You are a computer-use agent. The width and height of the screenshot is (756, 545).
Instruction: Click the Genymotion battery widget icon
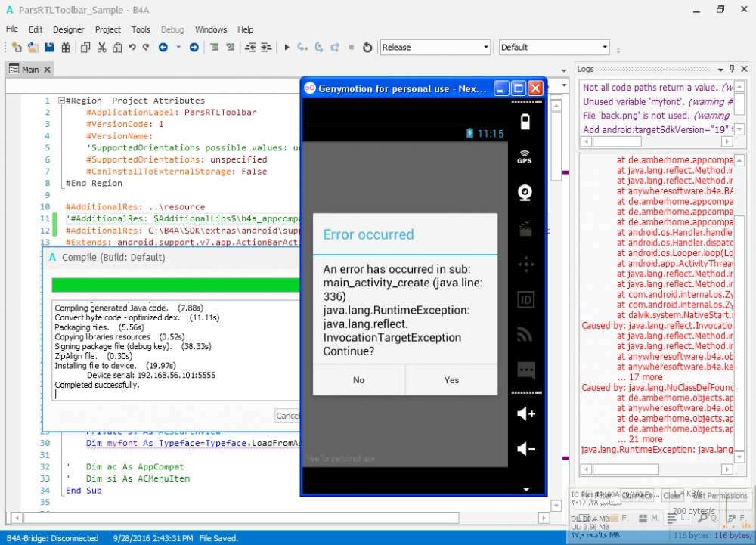525,121
